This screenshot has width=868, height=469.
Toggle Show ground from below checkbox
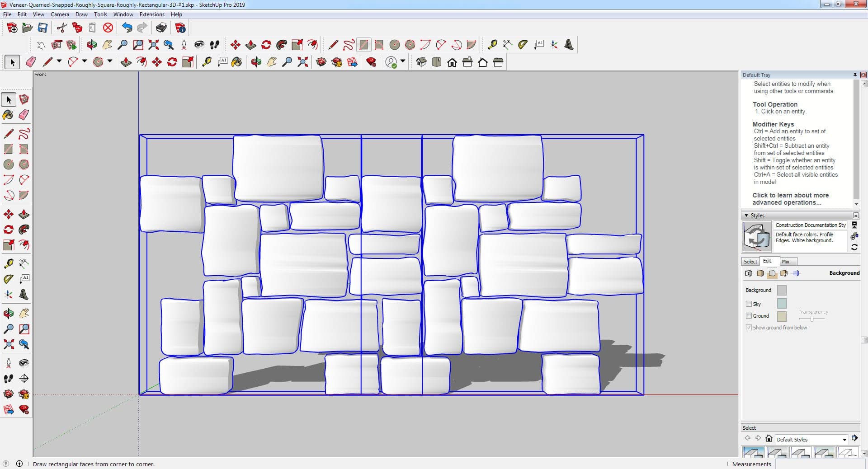click(x=749, y=328)
